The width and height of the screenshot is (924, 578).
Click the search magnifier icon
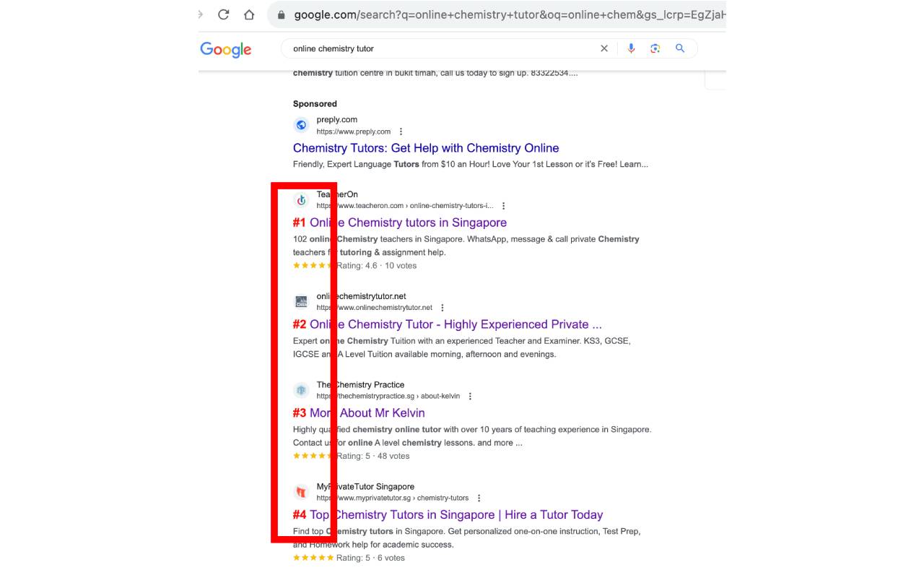coord(679,48)
